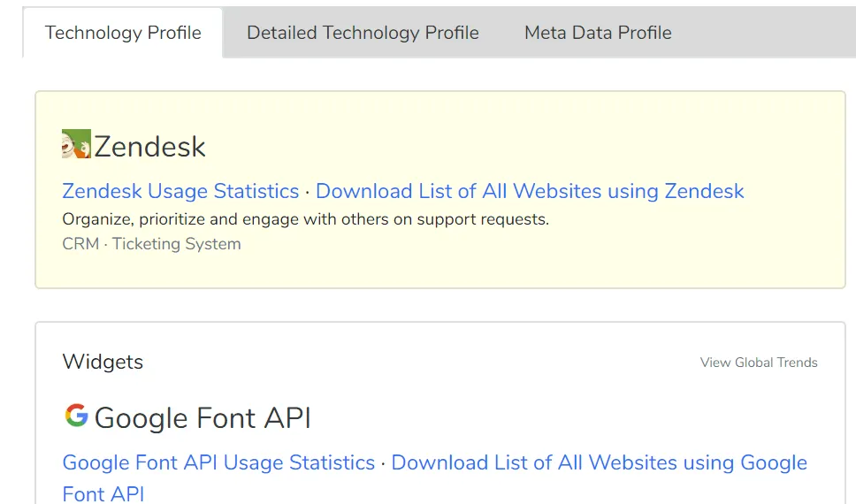Open the Detailed Technology Profile tab
The image size is (856, 504).
click(x=363, y=33)
